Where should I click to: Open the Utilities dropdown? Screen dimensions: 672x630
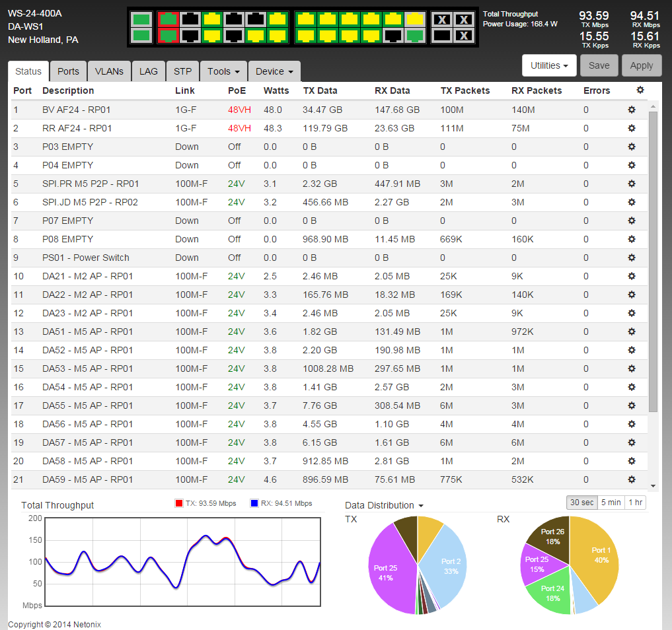(x=549, y=65)
